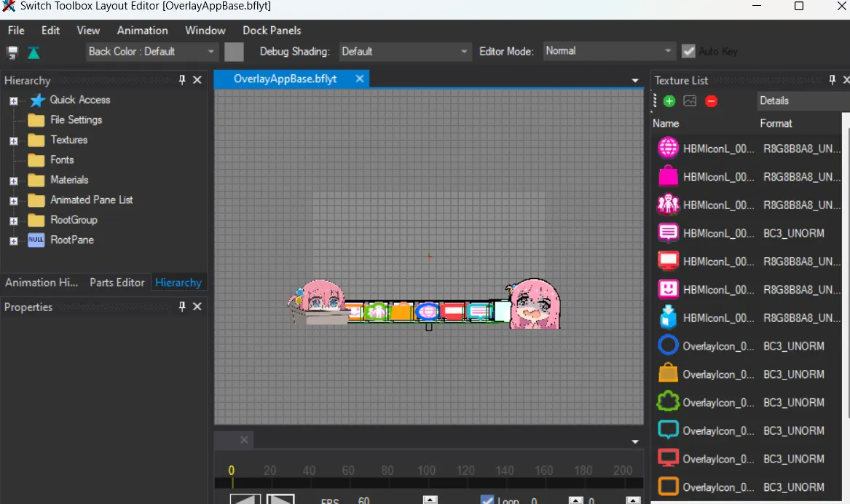850x504 pixels.
Task: Click the gray back color swatch
Action: tap(234, 52)
